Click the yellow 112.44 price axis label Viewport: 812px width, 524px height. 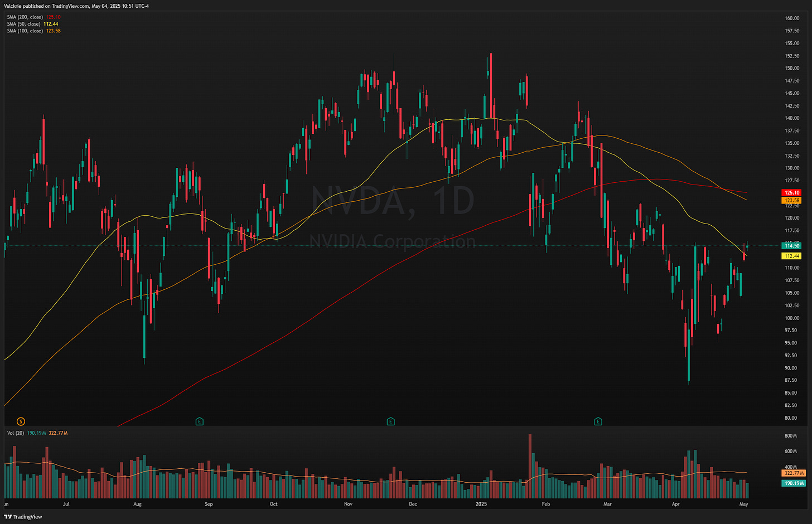792,256
